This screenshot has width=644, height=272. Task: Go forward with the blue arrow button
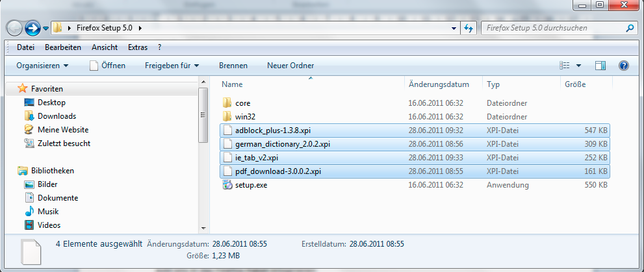click(32, 29)
